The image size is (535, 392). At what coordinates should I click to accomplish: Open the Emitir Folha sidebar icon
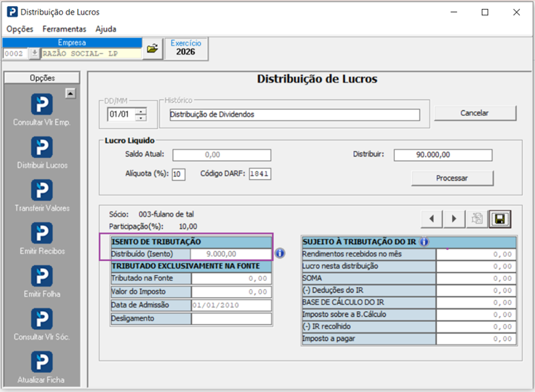coord(42,276)
